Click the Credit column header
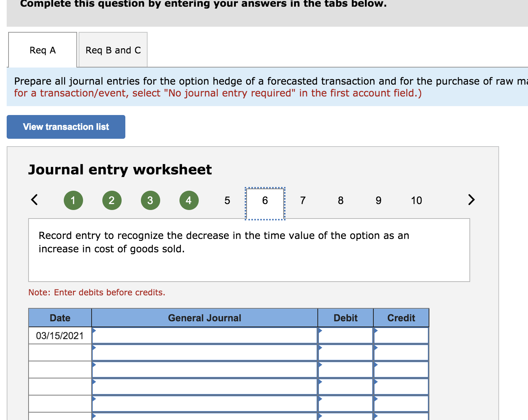528x420 pixels. 401,318
